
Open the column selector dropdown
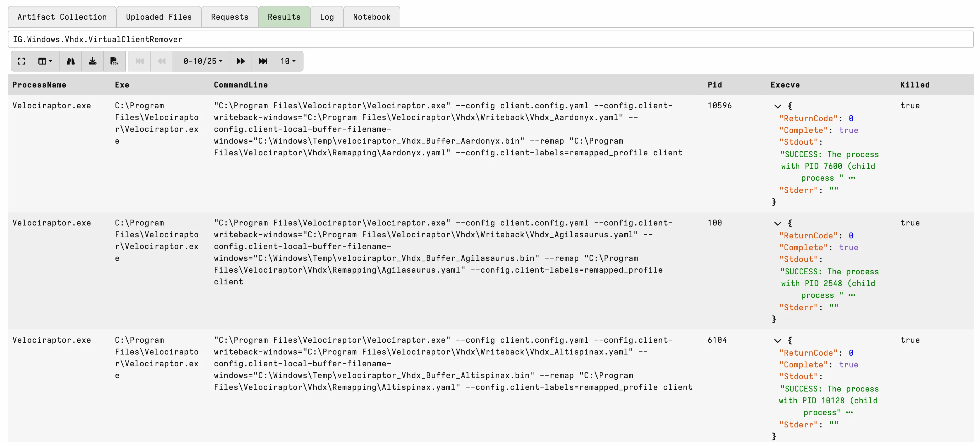(45, 61)
